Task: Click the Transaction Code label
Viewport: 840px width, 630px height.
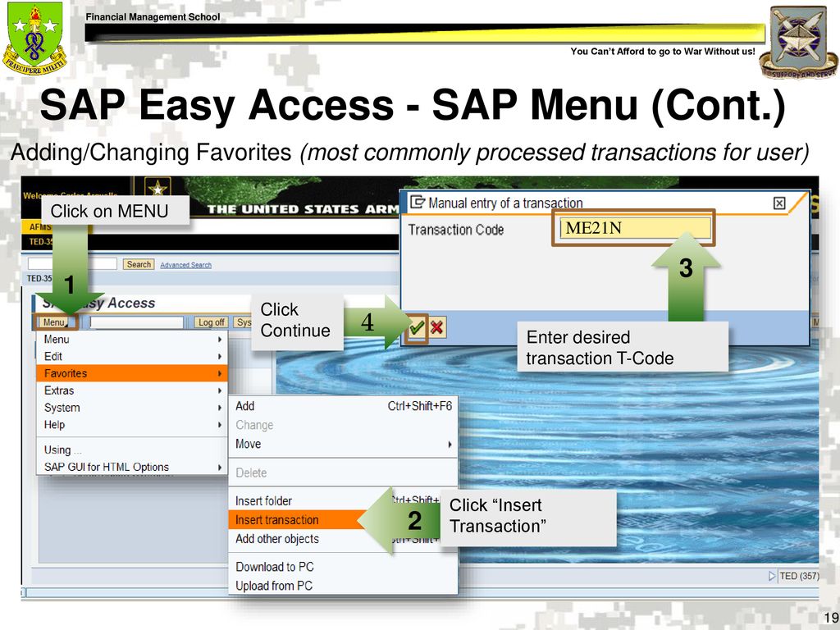Action: click(x=456, y=230)
